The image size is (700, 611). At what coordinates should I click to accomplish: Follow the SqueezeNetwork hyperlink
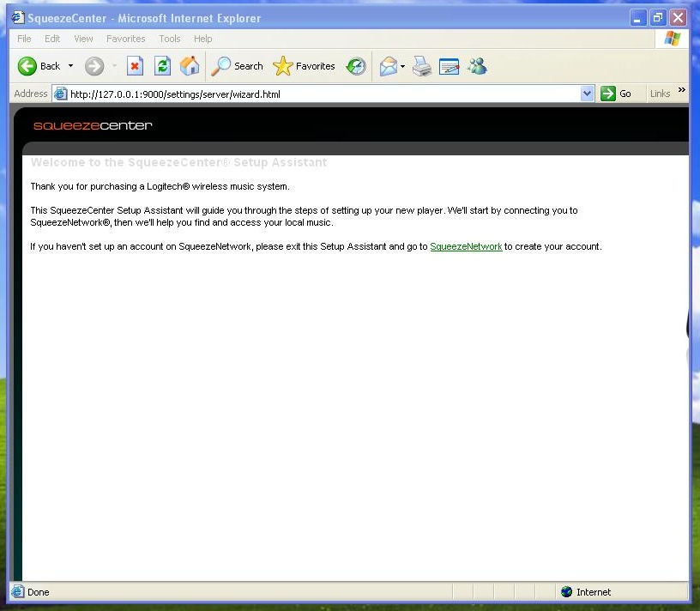tap(466, 247)
